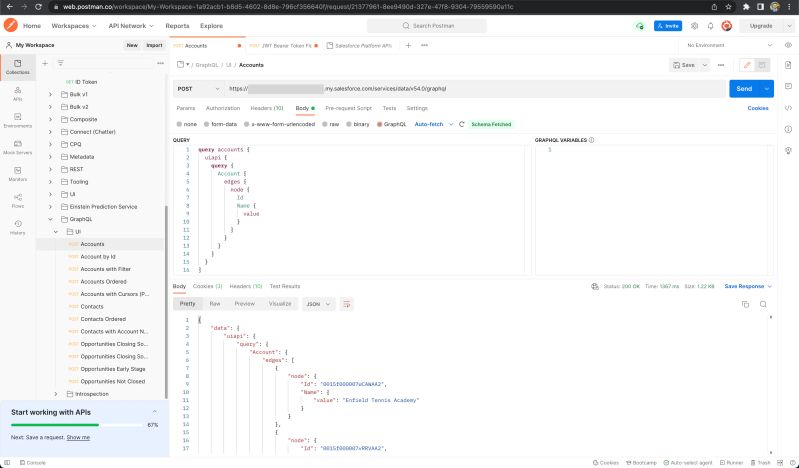This screenshot has width=799, height=468.
Task: Refresh the GraphQL schema
Action: click(x=462, y=124)
